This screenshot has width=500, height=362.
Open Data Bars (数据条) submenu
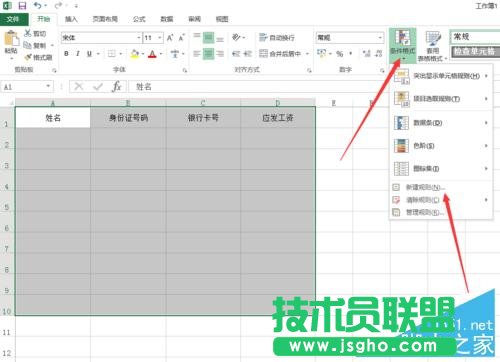441,123
